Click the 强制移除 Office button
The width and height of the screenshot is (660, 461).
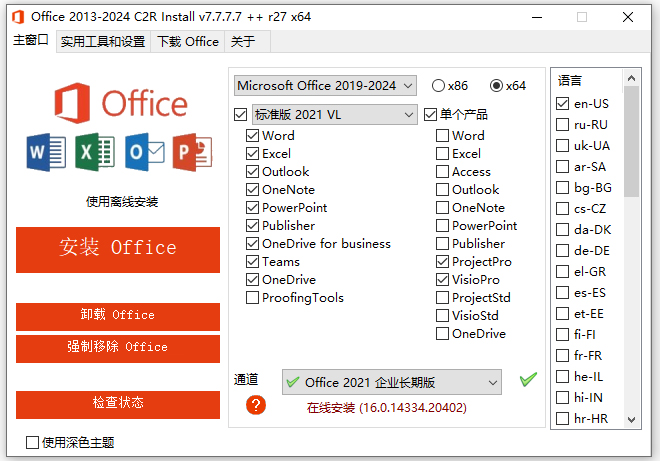click(x=118, y=349)
